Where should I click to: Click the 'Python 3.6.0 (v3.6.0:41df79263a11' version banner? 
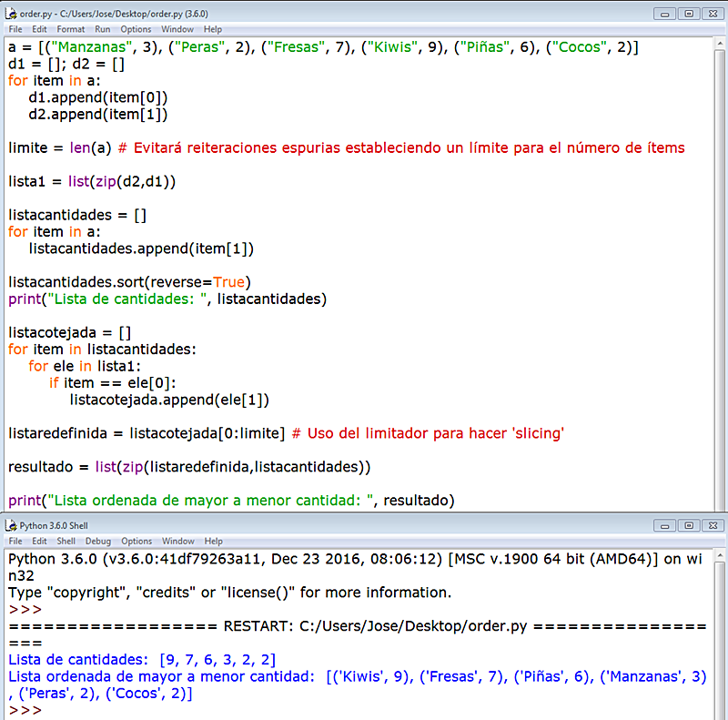tap(355, 559)
